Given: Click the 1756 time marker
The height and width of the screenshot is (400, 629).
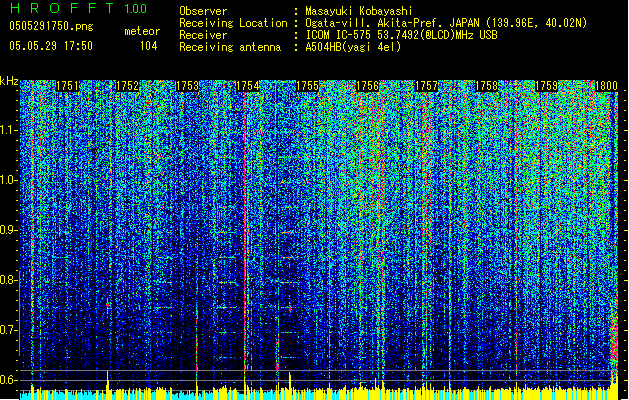Looking at the screenshot, I should click(367, 86).
